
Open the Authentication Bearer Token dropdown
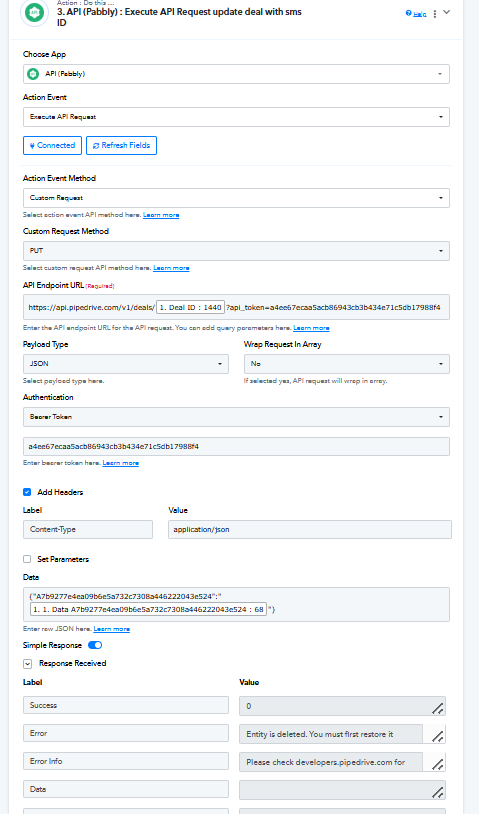pyautogui.click(x=236, y=417)
